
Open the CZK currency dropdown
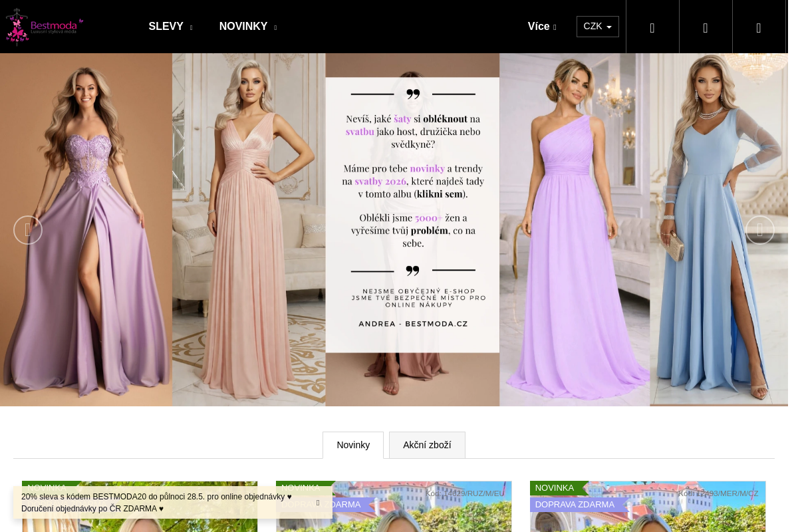(597, 27)
